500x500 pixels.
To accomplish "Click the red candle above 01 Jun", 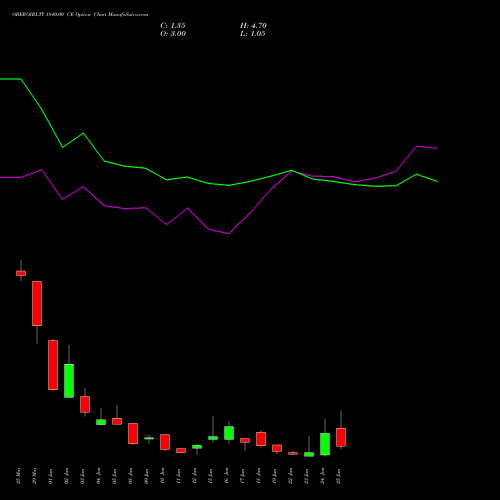I will tap(53, 365).
